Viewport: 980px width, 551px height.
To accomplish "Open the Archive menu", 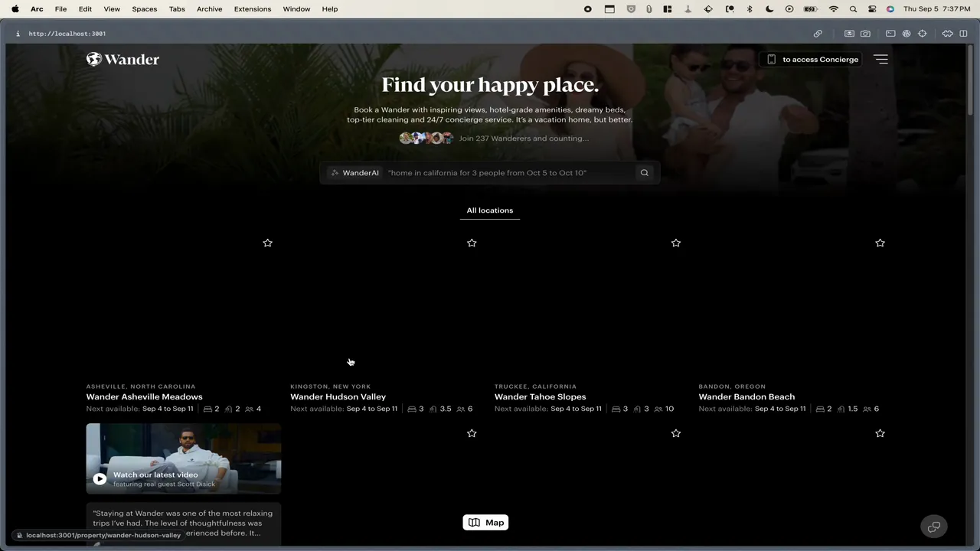I will (209, 9).
